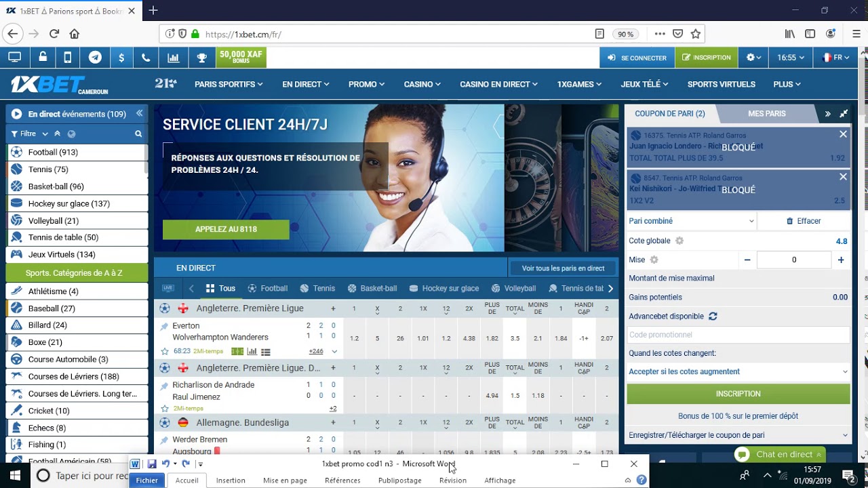
Task: Open SPORTS VIRTUELS menu item
Action: pyautogui.click(x=722, y=85)
